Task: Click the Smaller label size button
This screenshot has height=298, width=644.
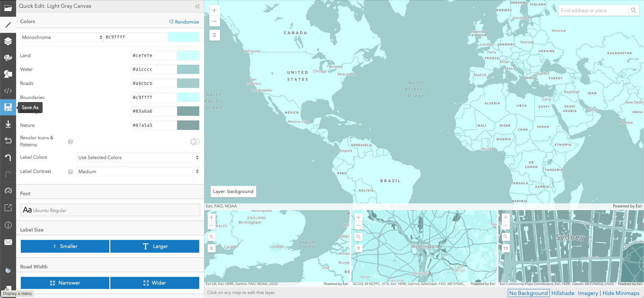Action: click(x=65, y=246)
